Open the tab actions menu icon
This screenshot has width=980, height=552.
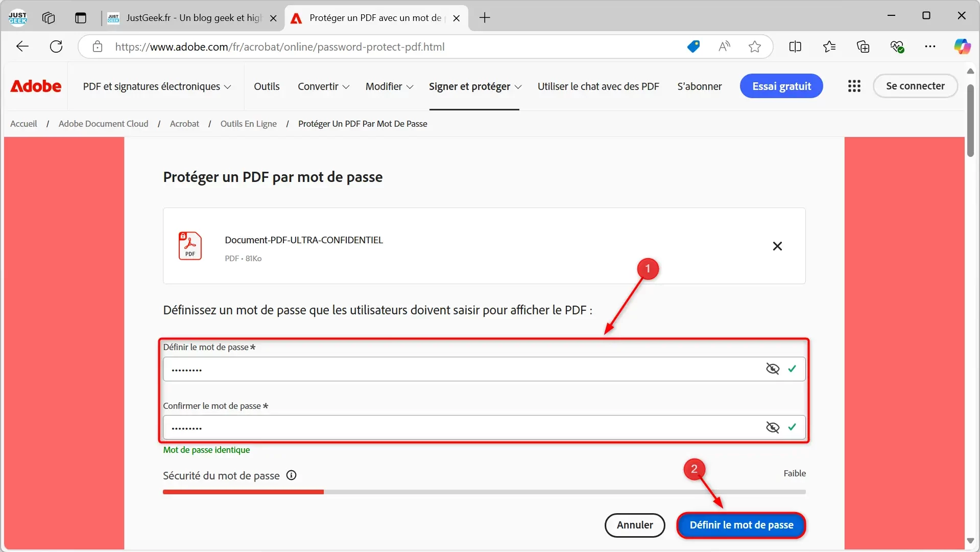pos(81,18)
